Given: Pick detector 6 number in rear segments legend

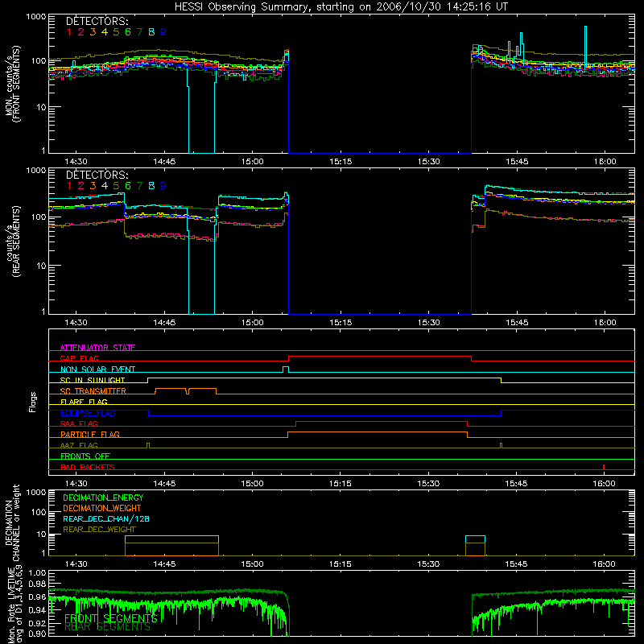Looking at the screenshot, I should (128, 186).
